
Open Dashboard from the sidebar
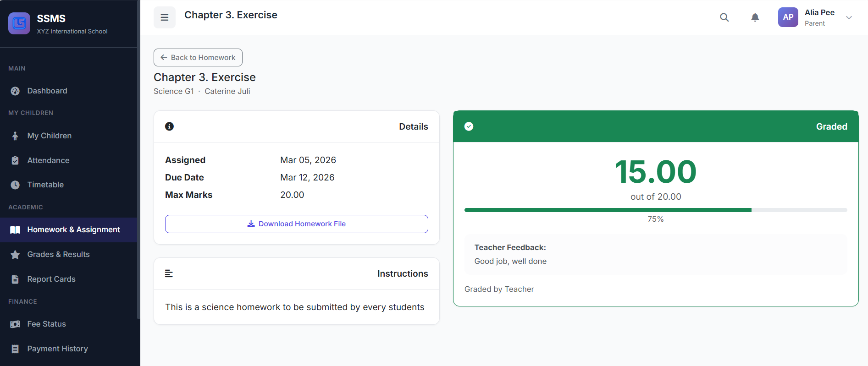[x=47, y=91]
